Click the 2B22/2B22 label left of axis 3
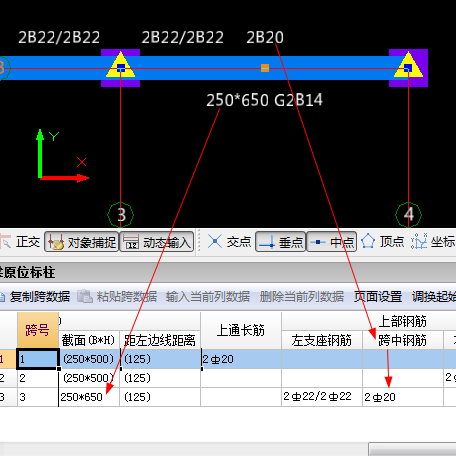456x456 pixels. [59, 37]
